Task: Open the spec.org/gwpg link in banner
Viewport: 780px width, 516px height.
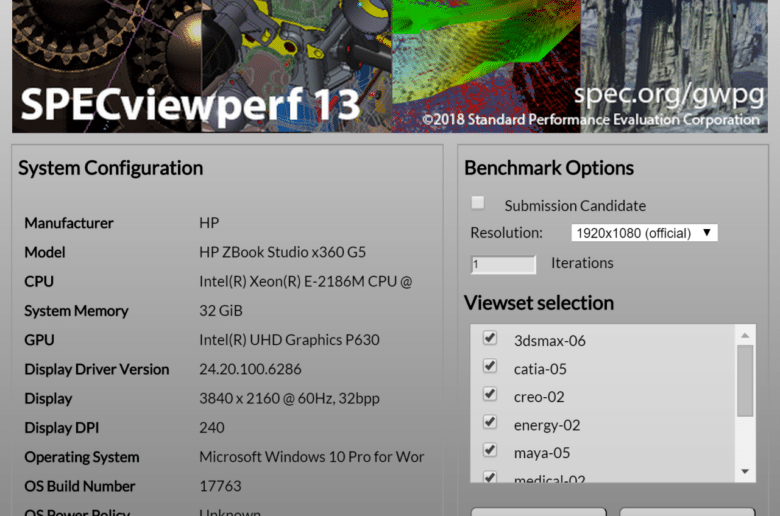Action: click(669, 95)
